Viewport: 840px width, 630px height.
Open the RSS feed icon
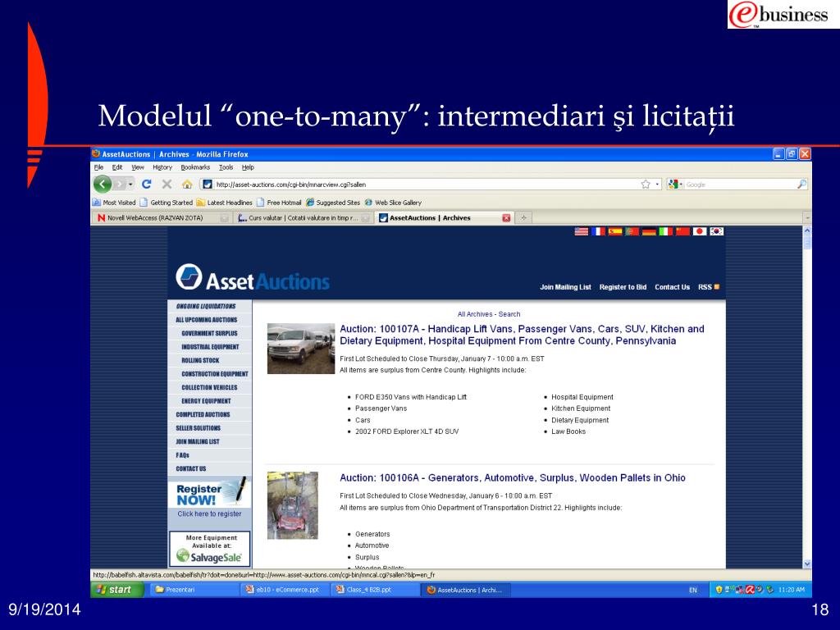[717, 287]
